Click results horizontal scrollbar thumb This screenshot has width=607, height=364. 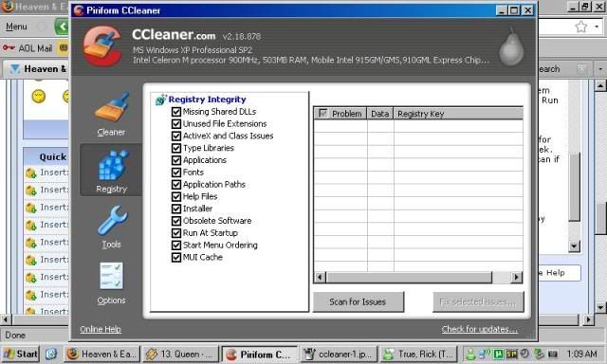coord(409,278)
